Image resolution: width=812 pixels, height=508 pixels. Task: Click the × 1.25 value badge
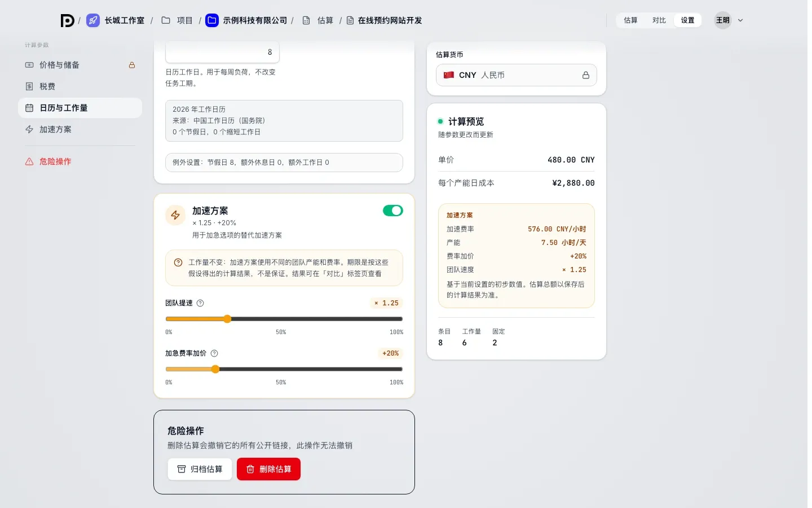tap(386, 303)
